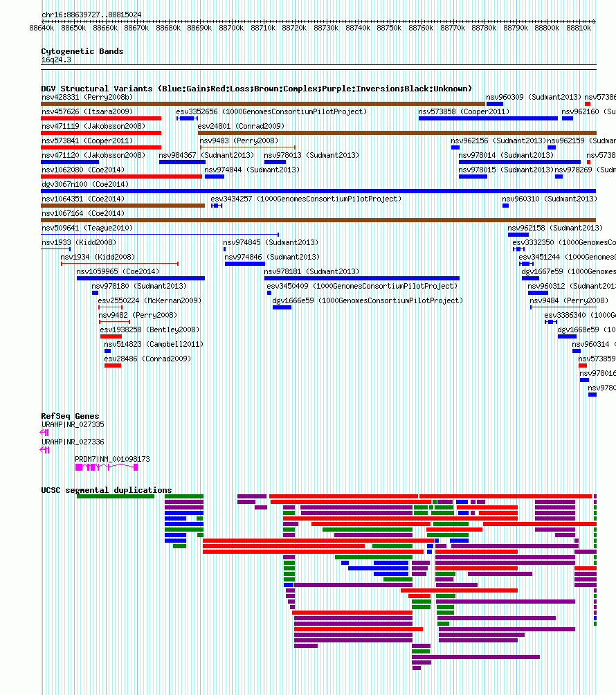This screenshot has height=695, width=616.
Task: Click the blue nsv978181 gain bar
Action: tap(361, 278)
